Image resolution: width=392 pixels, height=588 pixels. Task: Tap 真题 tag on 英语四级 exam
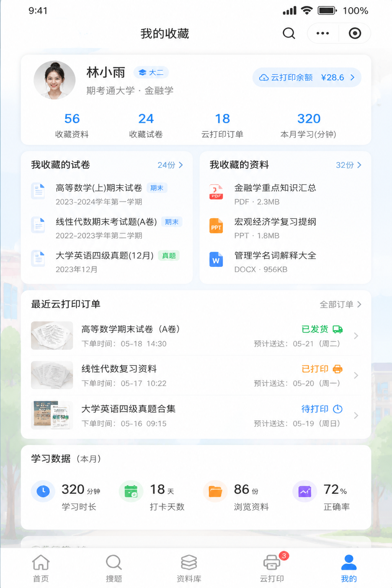click(x=169, y=256)
